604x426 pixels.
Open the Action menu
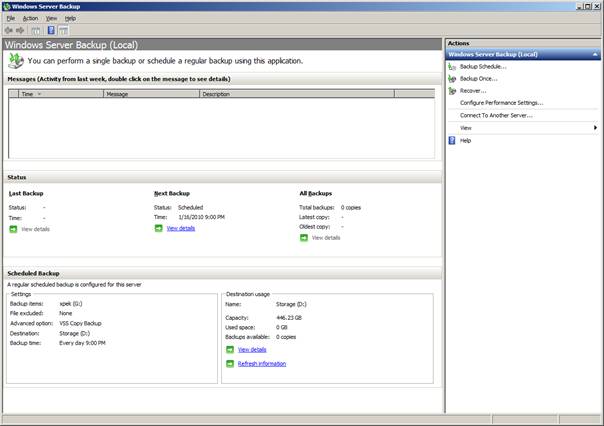pyautogui.click(x=30, y=18)
